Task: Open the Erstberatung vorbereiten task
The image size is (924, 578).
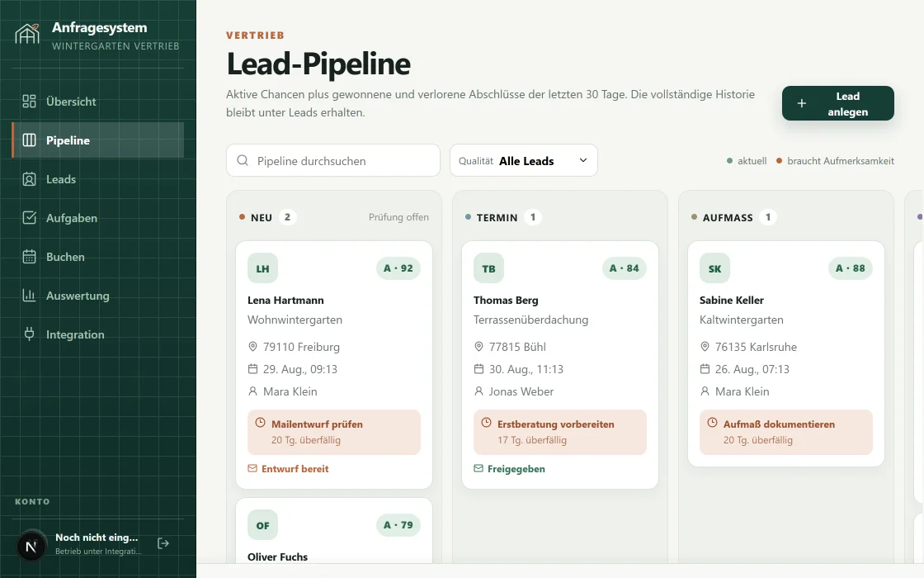Action: tap(560, 433)
